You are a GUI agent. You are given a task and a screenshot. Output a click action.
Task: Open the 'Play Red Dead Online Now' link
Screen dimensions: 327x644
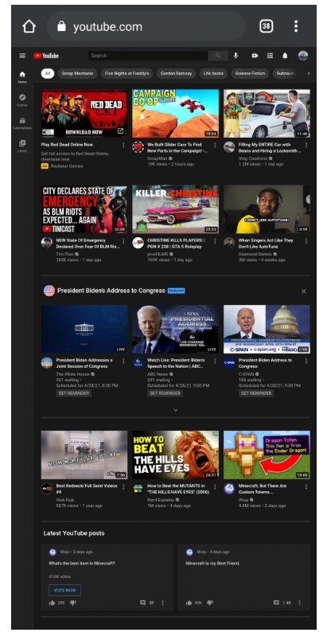pyautogui.click(x=68, y=145)
